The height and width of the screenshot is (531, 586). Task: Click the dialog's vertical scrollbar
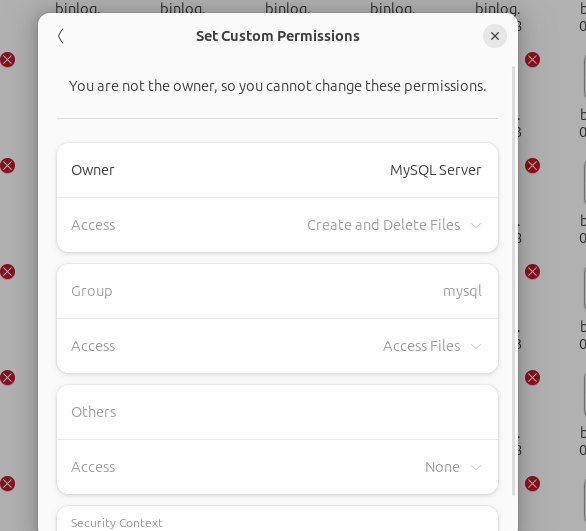[513, 281]
